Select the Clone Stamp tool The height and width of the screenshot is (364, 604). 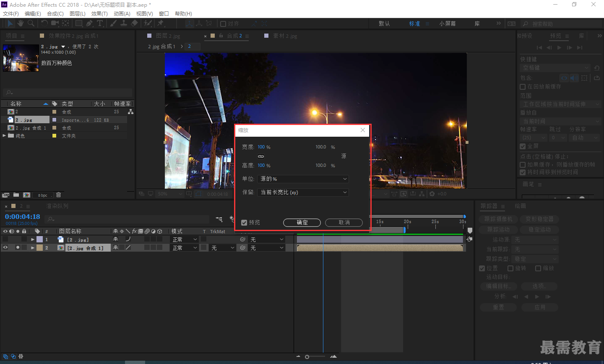click(124, 23)
